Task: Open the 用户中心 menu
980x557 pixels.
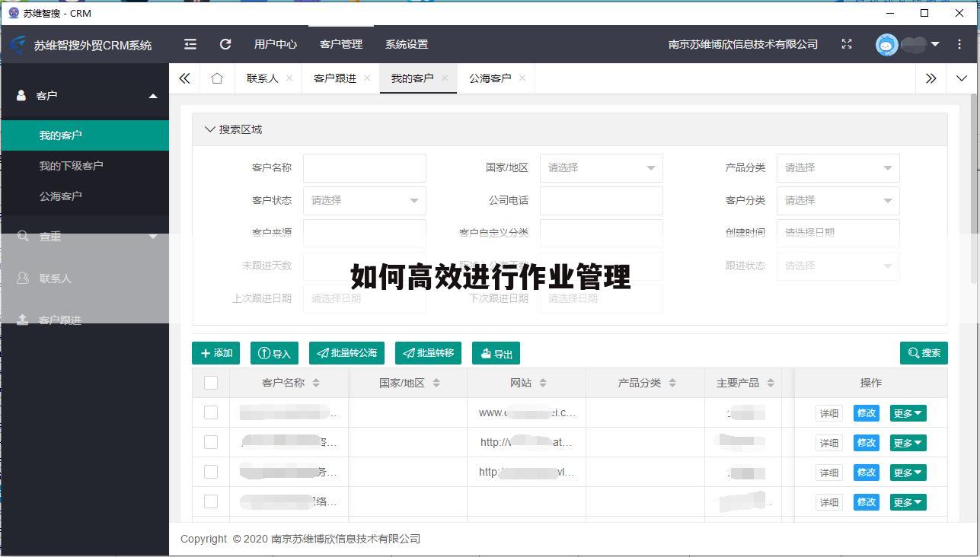Action: click(x=276, y=44)
